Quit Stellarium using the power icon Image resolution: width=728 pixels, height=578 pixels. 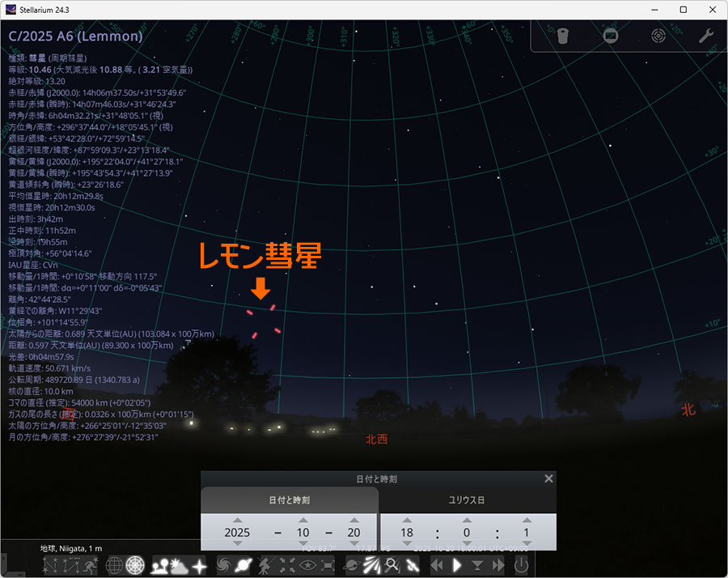point(522,565)
